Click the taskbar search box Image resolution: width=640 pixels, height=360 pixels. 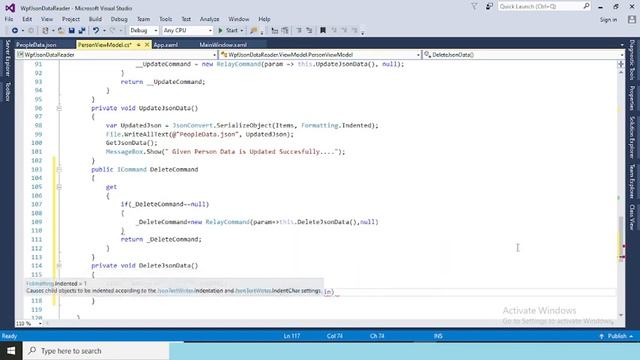tap(96, 351)
